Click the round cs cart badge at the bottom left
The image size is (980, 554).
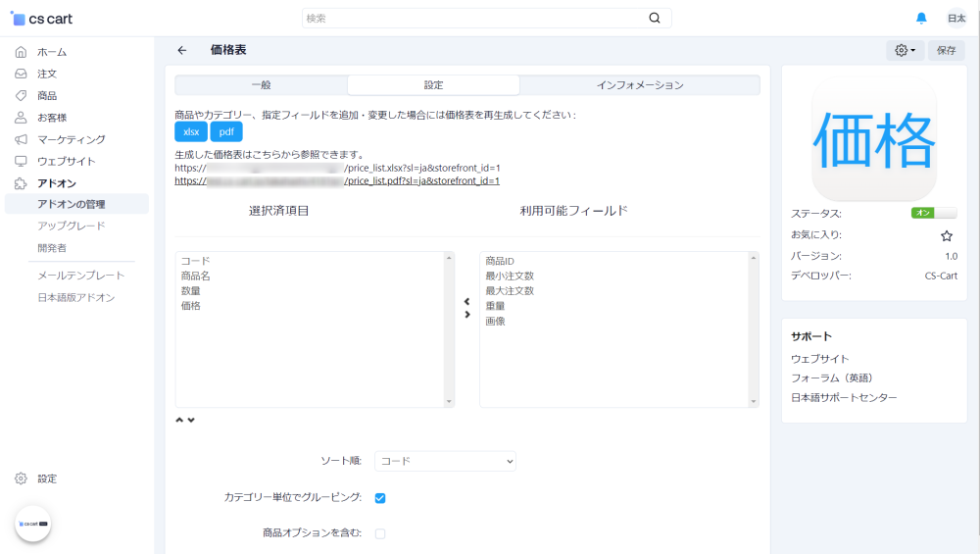(x=32, y=524)
